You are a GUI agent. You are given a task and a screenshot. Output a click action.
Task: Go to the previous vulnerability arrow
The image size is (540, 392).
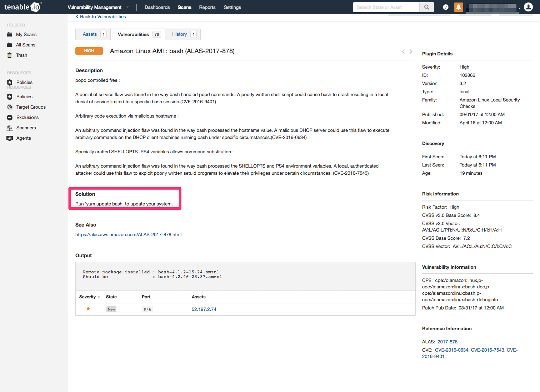click(403, 51)
